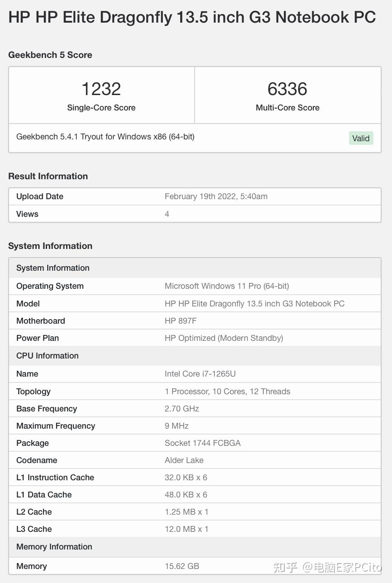This screenshot has width=392, height=583.
Task: Click the HP Optimized power plan value
Action: pos(224,338)
